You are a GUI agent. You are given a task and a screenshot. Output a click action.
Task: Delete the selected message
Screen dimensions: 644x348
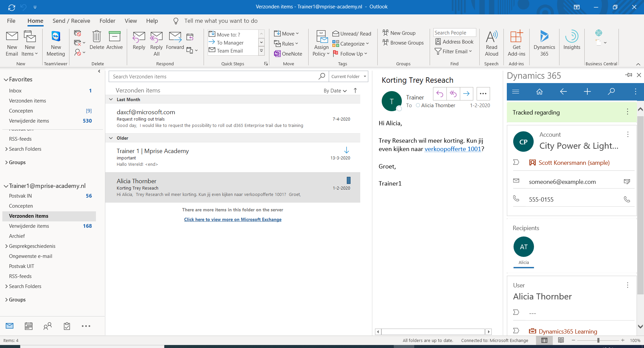click(97, 40)
